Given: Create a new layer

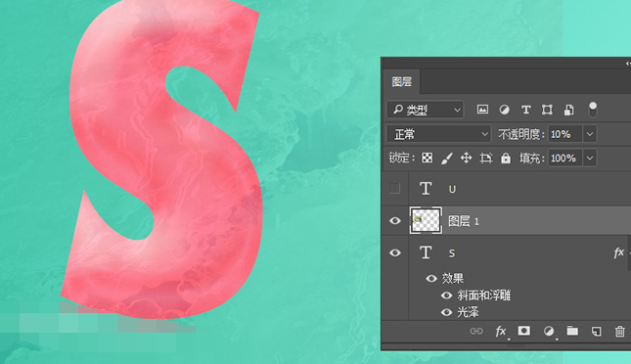Looking at the screenshot, I should click(596, 332).
